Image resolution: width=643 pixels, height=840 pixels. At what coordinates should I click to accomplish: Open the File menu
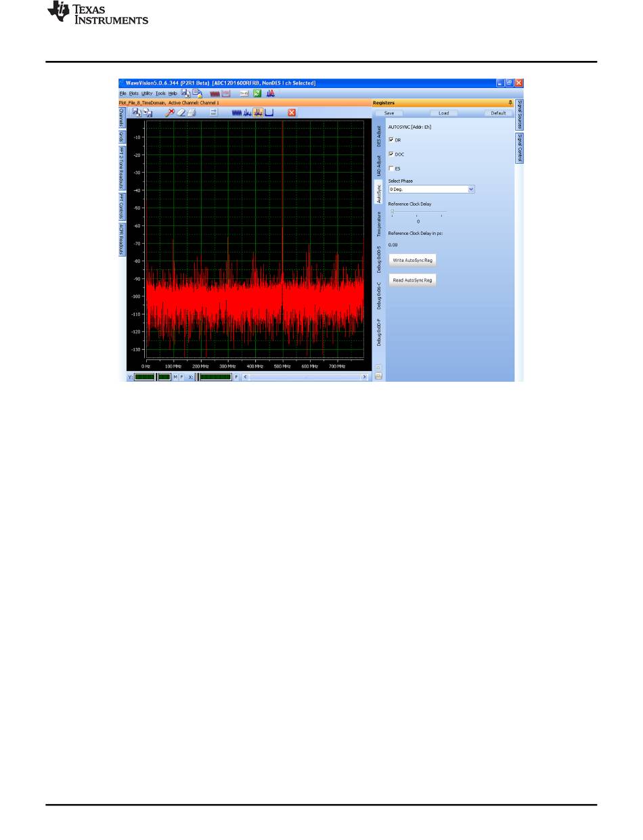pyautogui.click(x=123, y=93)
